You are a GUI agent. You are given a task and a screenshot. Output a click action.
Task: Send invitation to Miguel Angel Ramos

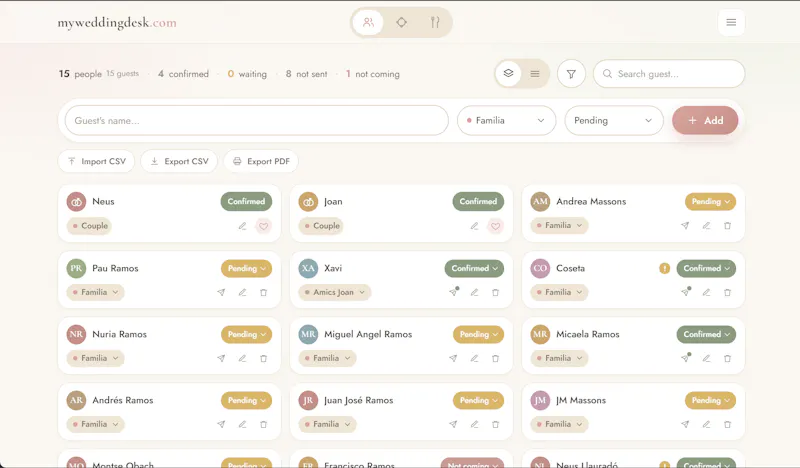click(453, 358)
